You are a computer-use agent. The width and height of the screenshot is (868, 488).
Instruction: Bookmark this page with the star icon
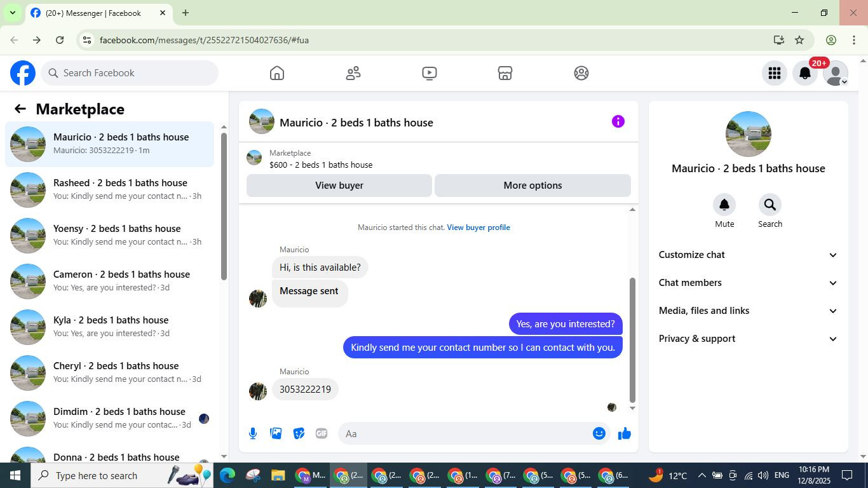coord(799,40)
